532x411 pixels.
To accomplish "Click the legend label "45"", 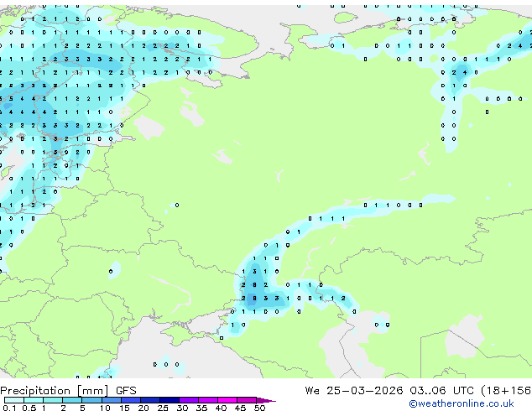I will 240,408.
